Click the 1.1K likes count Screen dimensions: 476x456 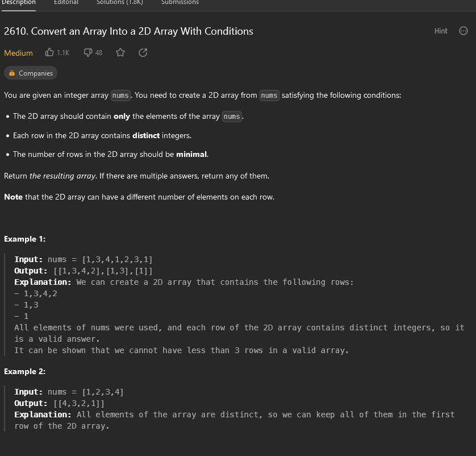[x=63, y=53]
